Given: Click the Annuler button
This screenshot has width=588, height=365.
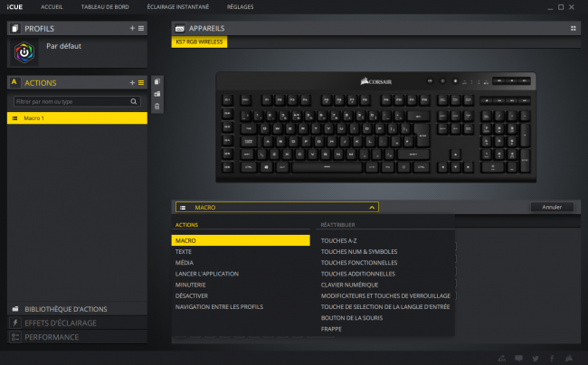Looking at the screenshot, I should (x=552, y=207).
